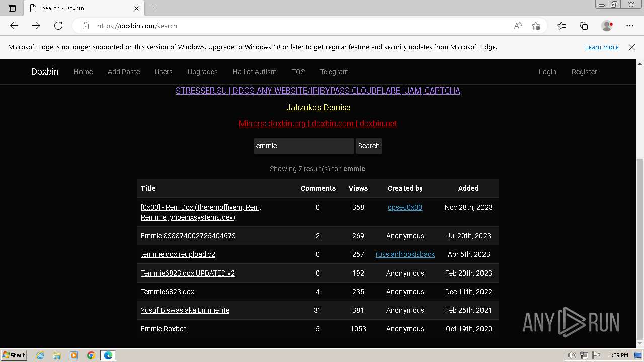Click the Login link

point(547,72)
